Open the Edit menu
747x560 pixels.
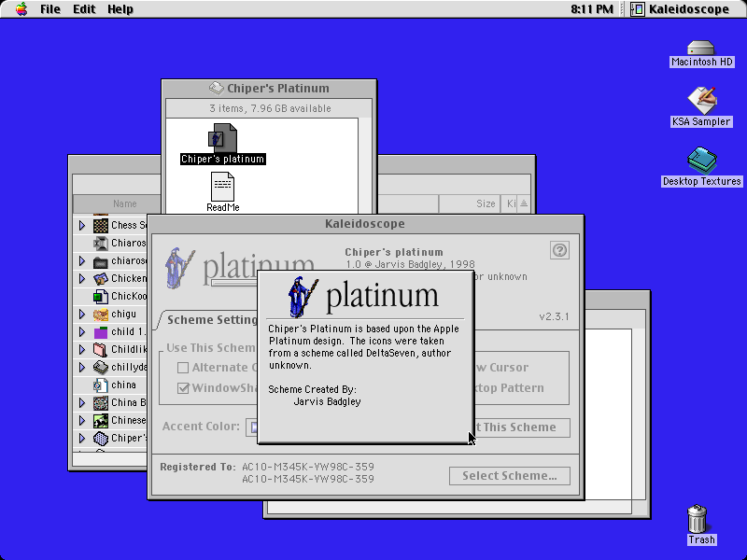pos(84,9)
